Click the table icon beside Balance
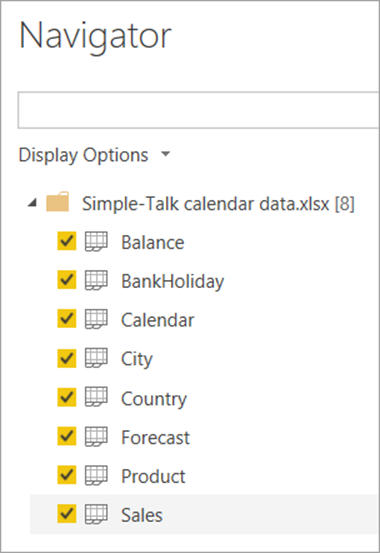The image size is (380, 553). [96, 242]
